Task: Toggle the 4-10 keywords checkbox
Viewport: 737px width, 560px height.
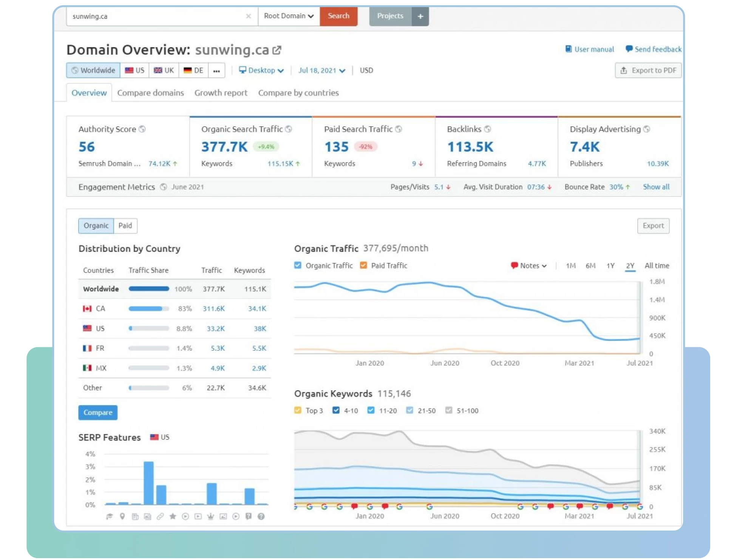Action: tap(336, 410)
